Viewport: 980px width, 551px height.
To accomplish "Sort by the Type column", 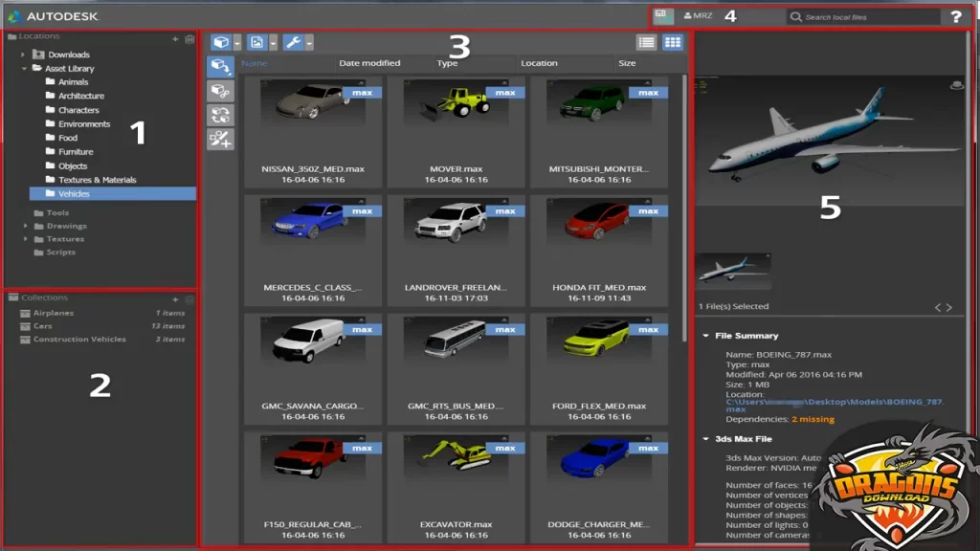I will pos(448,63).
